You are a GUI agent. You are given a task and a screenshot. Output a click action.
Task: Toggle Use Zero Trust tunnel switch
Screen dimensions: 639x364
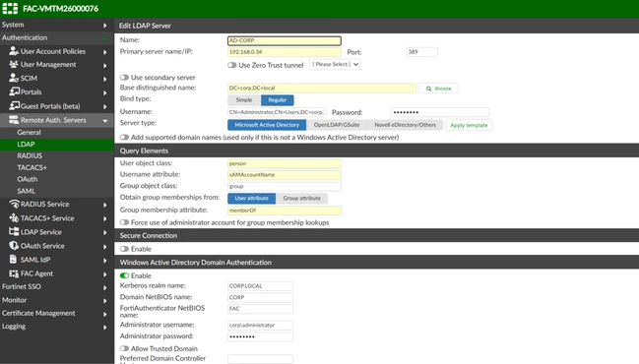(232, 65)
